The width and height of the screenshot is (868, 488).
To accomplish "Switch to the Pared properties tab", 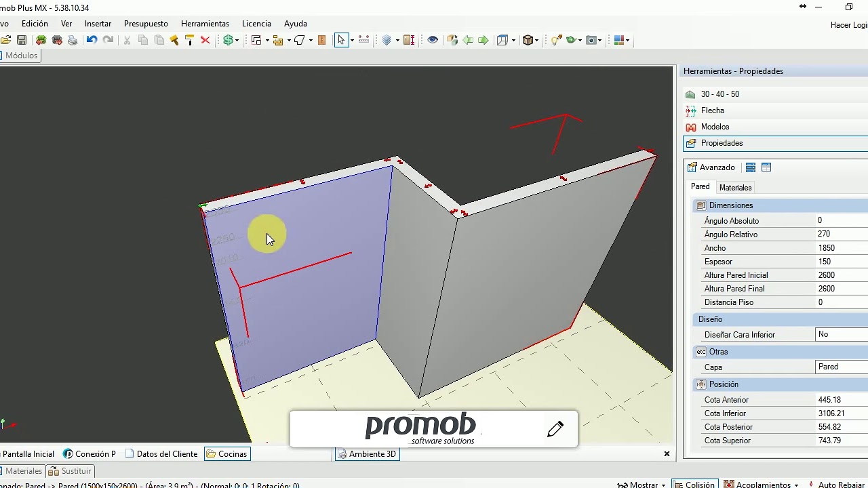I will tap(700, 187).
